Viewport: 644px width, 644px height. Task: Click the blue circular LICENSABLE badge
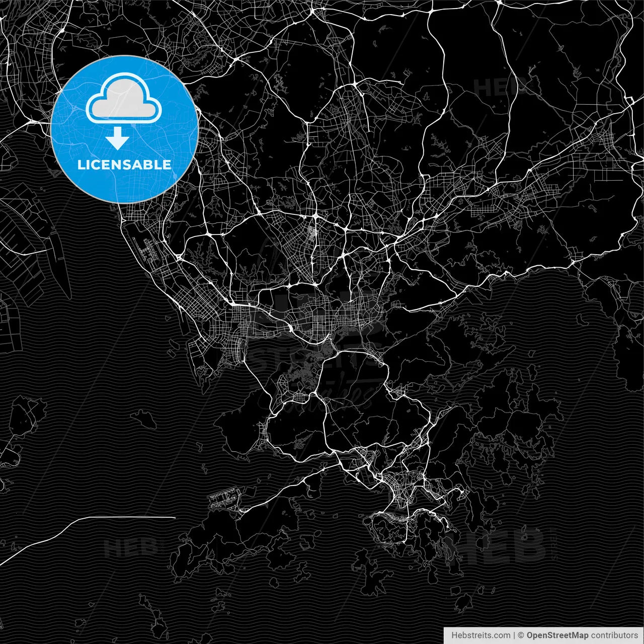pyautogui.click(x=121, y=128)
